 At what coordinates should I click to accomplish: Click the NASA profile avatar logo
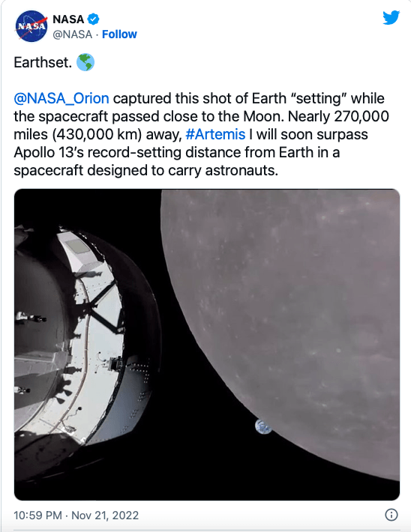[31, 26]
